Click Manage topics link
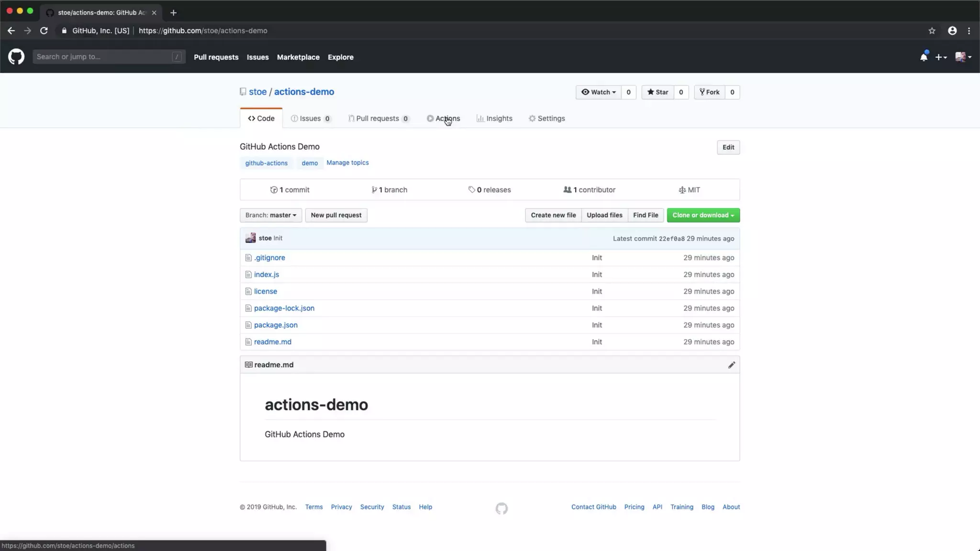980x551 pixels. pyautogui.click(x=347, y=163)
